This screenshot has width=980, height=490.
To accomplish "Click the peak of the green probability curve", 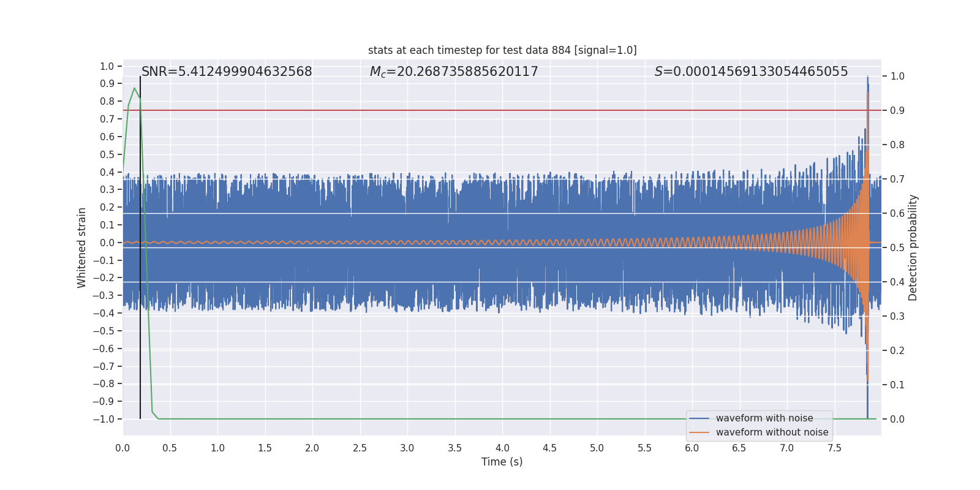I will pyautogui.click(x=134, y=89).
